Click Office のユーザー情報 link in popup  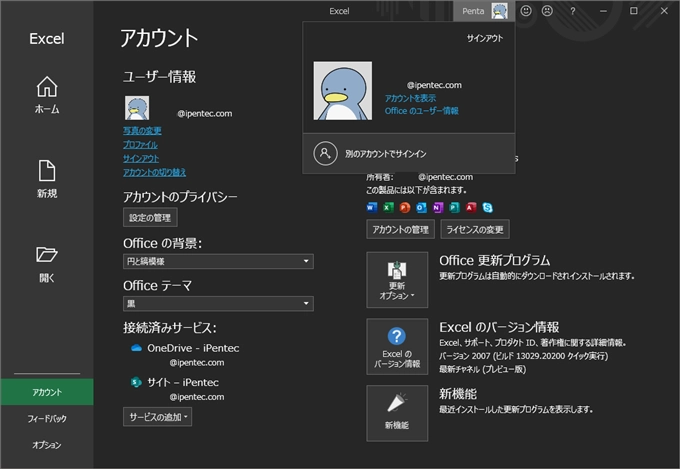(x=422, y=111)
